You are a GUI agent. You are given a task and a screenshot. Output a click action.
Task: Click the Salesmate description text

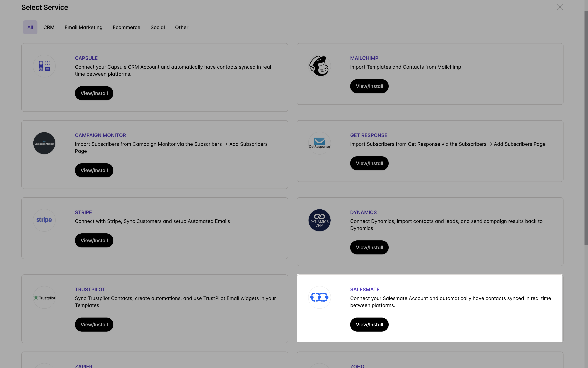450,302
